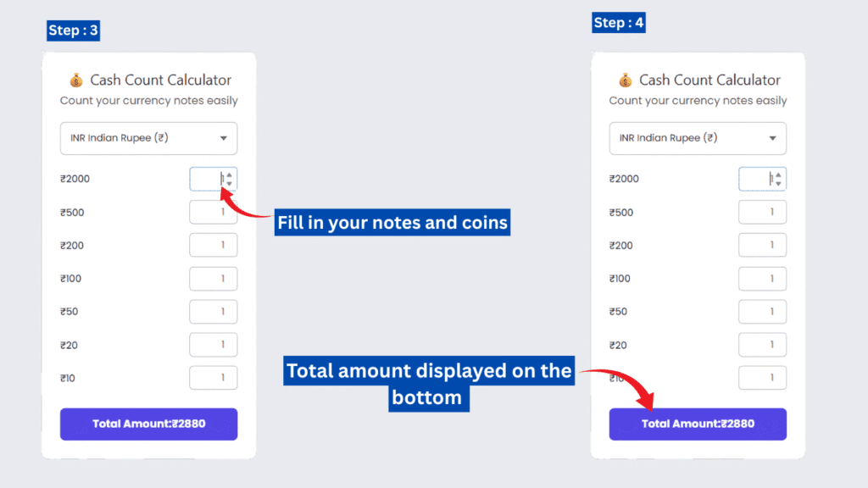868x488 pixels.
Task: Click the ₹10 count input in Step 3
Action: [213, 378]
